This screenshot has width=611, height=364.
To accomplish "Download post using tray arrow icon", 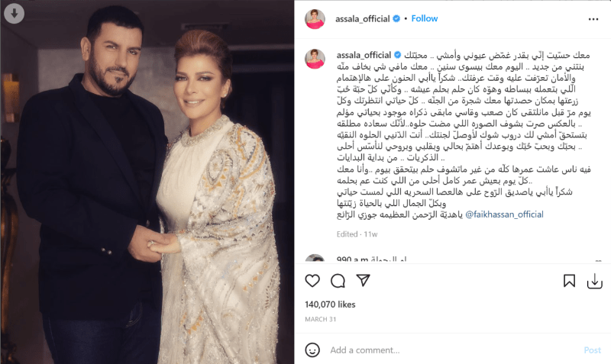I will (x=595, y=281).
